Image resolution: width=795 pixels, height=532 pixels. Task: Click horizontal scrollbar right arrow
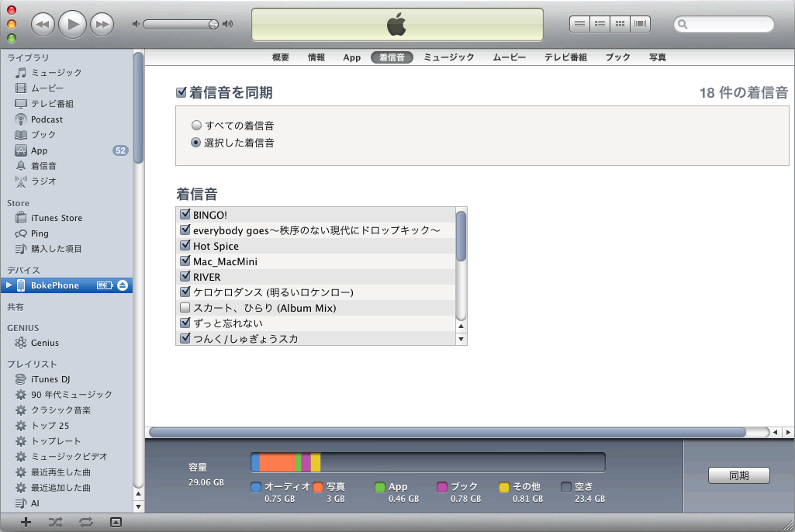pos(788,432)
